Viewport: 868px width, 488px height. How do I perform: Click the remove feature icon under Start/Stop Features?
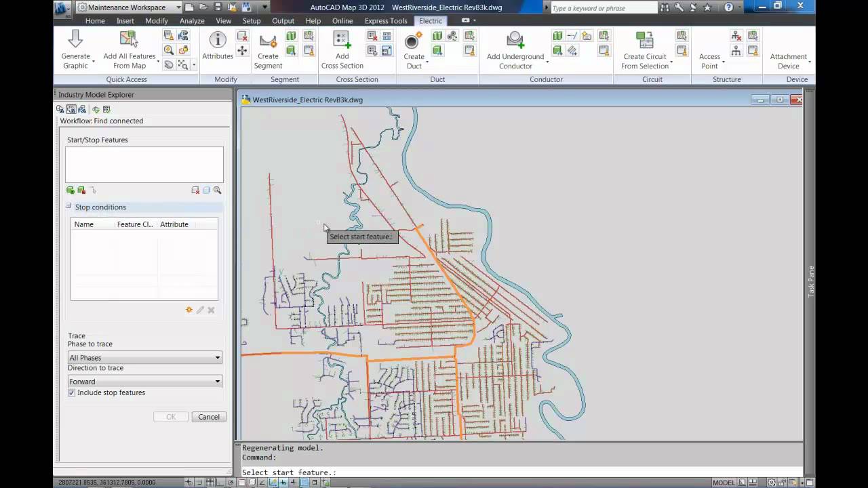[195, 190]
